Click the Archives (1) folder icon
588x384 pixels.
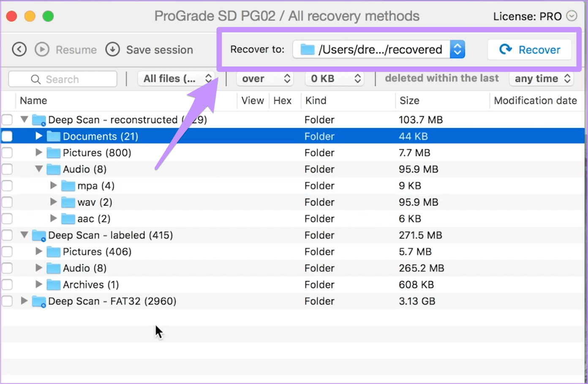pos(53,285)
